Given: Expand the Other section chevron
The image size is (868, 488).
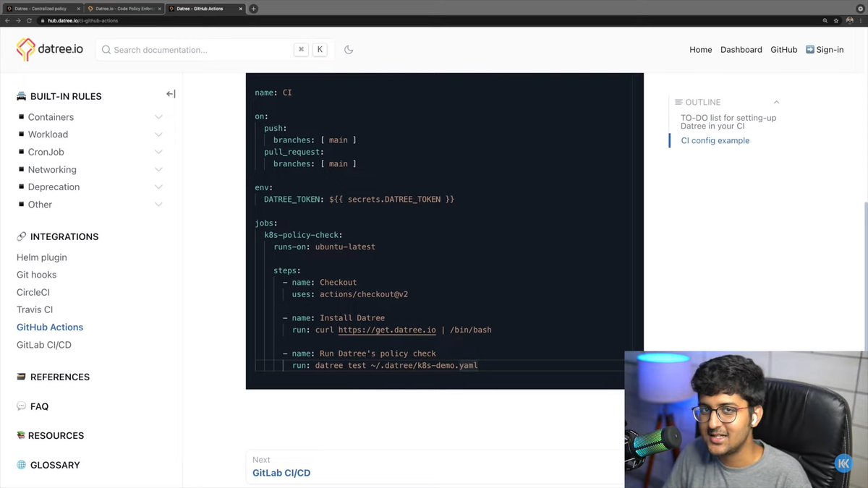Looking at the screenshot, I should (x=158, y=205).
